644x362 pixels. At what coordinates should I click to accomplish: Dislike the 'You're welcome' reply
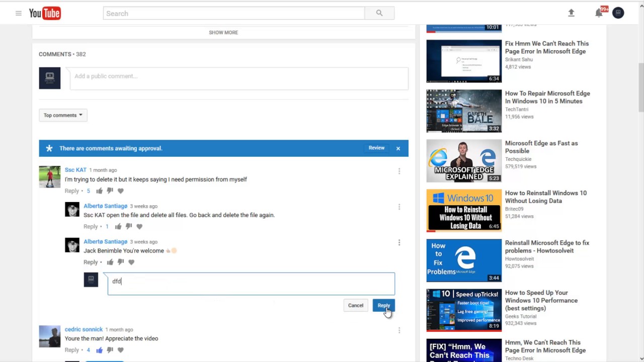coord(120,262)
